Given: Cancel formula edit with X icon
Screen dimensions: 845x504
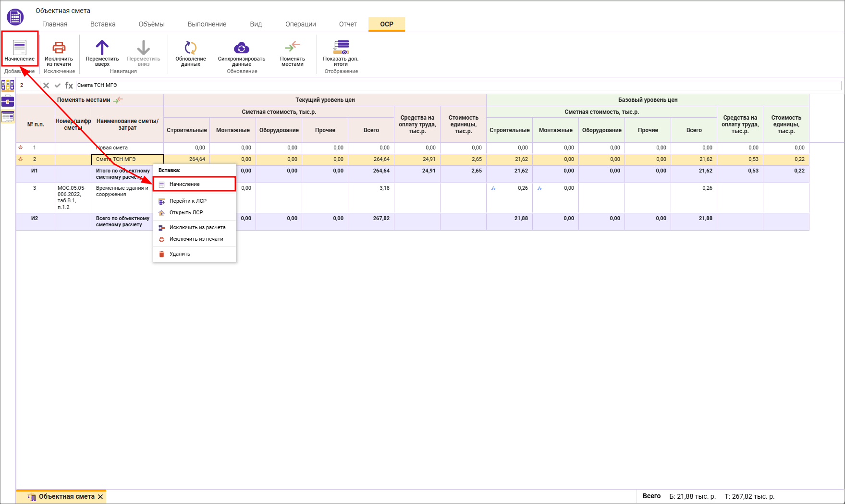Looking at the screenshot, I should click(46, 86).
